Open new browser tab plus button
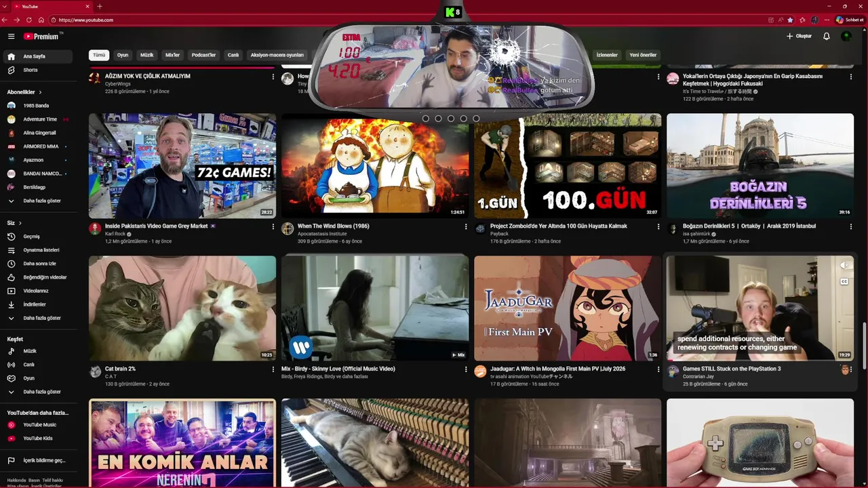The image size is (868, 488). click(100, 6)
